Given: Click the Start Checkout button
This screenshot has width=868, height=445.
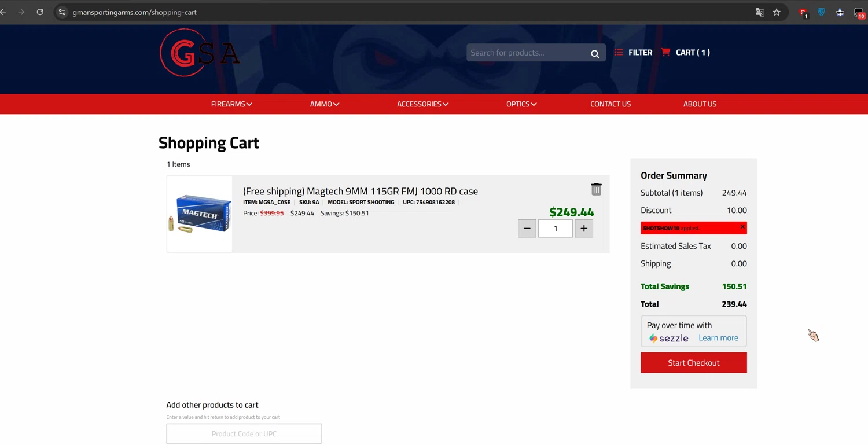Looking at the screenshot, I should click(694, 363).
